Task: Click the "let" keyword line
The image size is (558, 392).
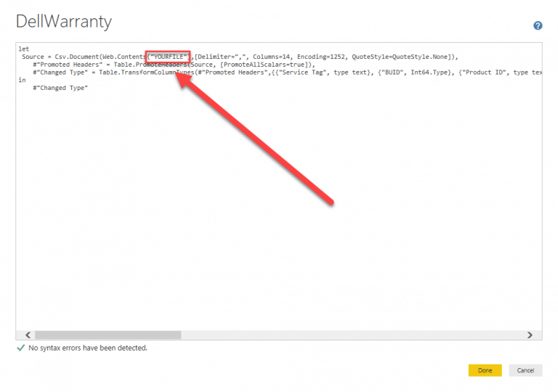Action: coord(24,49)
